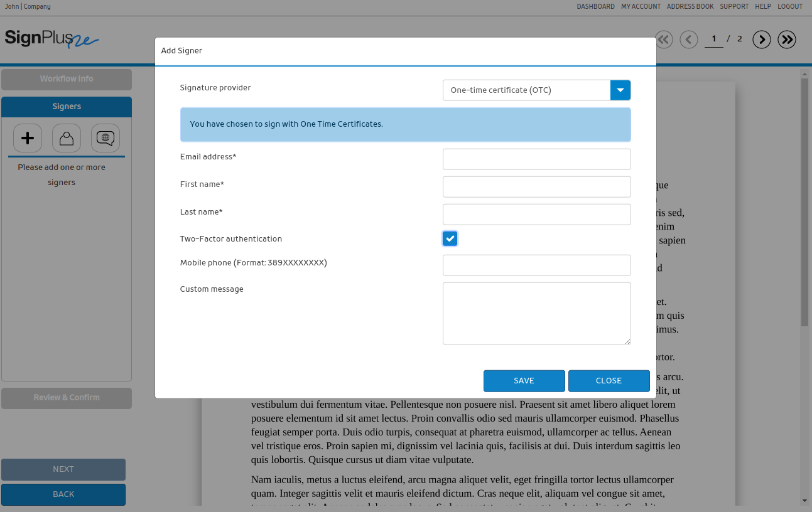Click the globe speech bubble icon
The image size is (812, 512).
[106, 138]
